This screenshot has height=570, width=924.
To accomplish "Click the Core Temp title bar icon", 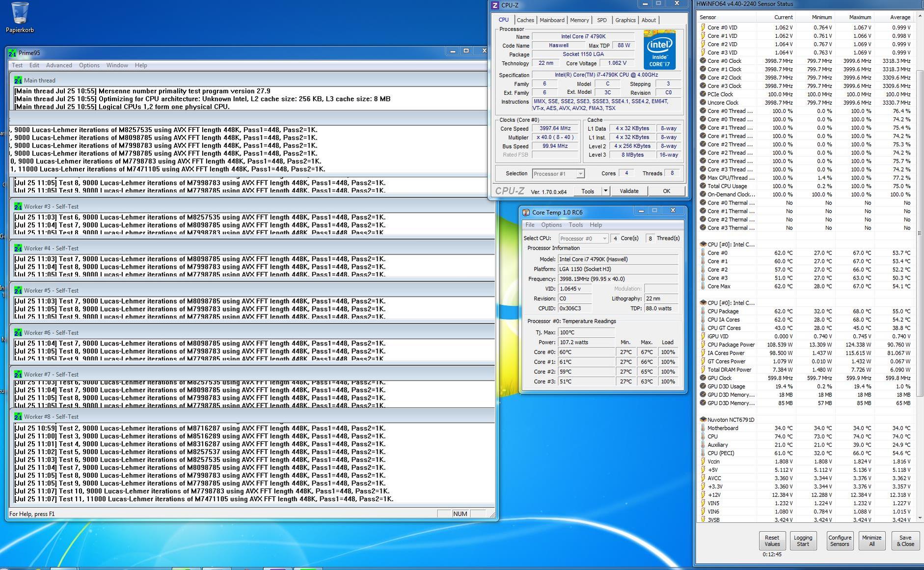I will (526, 212).
